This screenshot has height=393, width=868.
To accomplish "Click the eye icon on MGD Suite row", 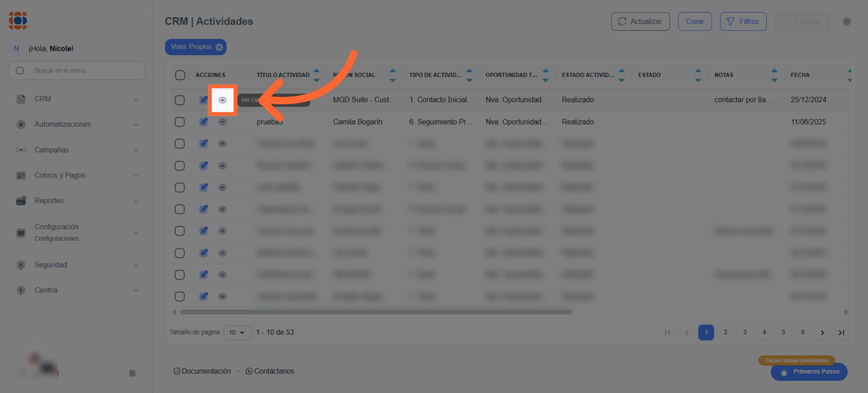I will pyautogui.click(x=222, y=100).
